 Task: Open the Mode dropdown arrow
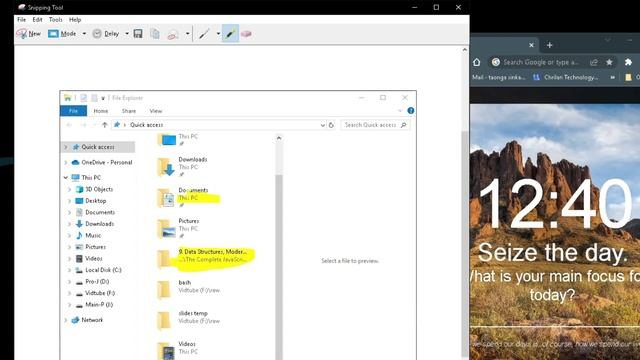(84, 34)
